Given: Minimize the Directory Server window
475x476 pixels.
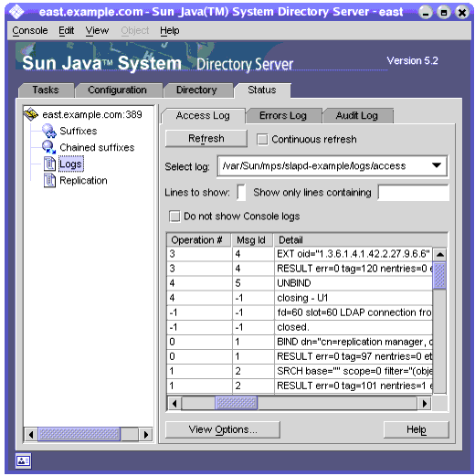Looking at the screenshot, I should point(425,13).
